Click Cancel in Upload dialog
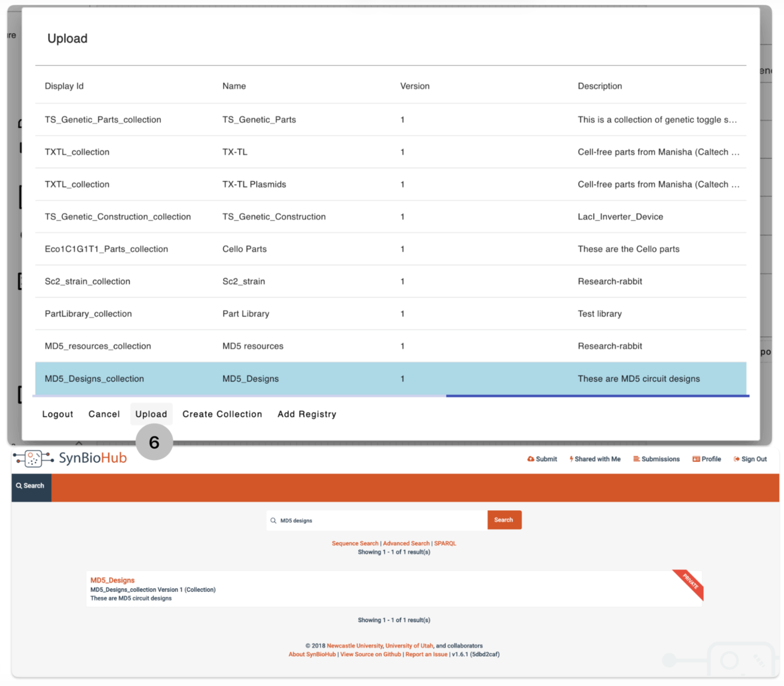Screen dimensions: 784x686 tap(104, 414)
